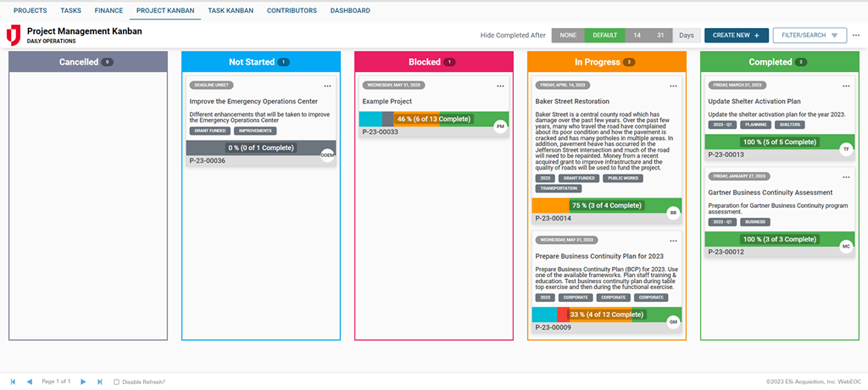
Task: Open ellipsis options for Gartner Business Continuity Assessment
Action: point(846,177)
